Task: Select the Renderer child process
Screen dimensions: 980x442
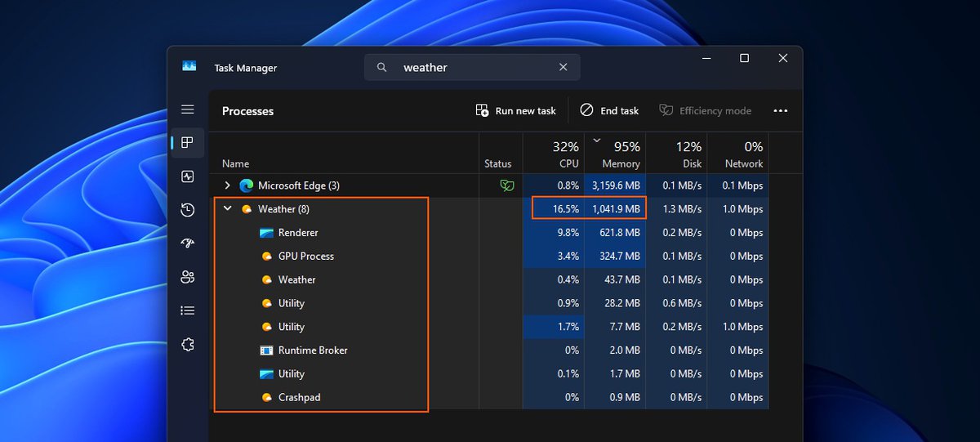Action: tap(488, 233)
